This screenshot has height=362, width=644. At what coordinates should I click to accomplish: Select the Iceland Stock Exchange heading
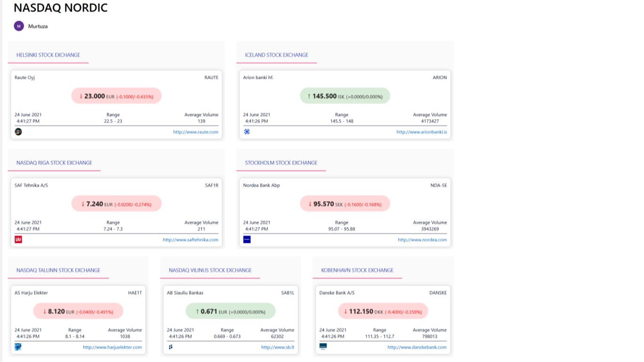276,55
